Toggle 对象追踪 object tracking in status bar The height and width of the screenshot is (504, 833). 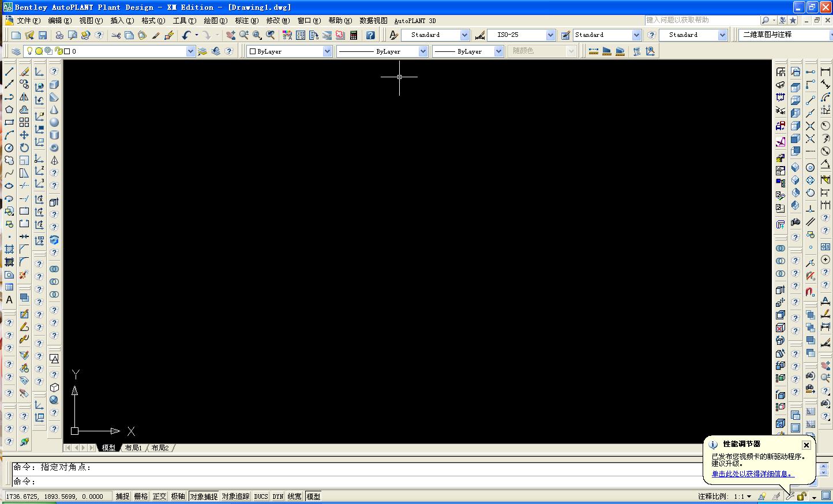tap(236, 497)
